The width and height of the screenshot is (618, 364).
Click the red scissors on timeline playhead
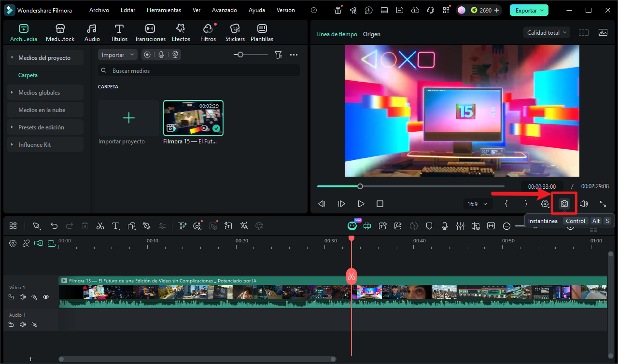(x=351, y=276)
